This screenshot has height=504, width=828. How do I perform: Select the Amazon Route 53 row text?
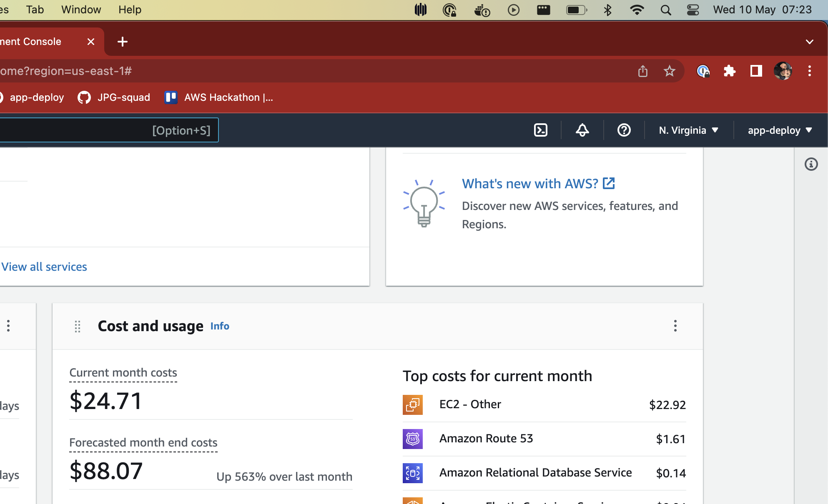pyautogui.click(x=486, y=439)
